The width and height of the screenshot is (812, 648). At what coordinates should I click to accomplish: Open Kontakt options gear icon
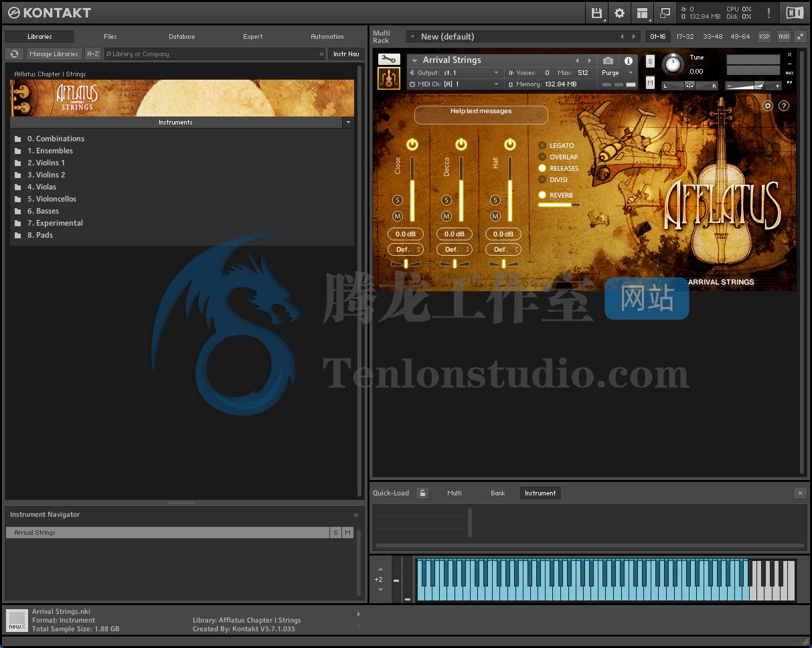tap(619, 13)
